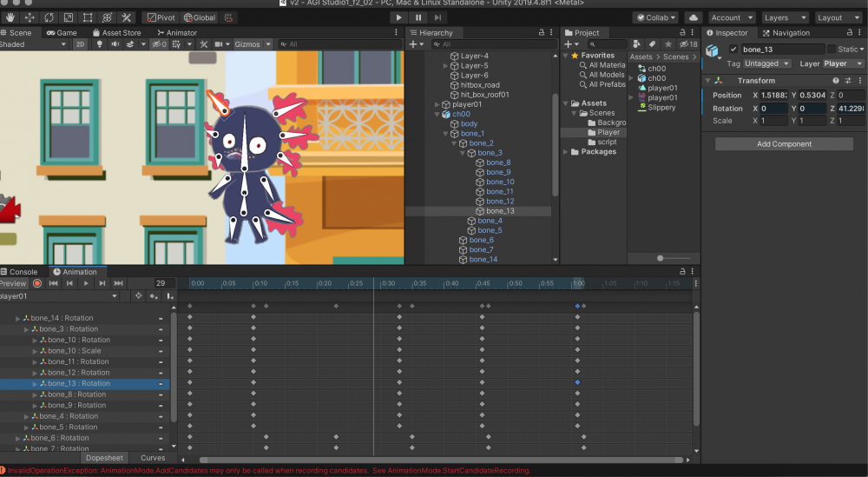
Task: Click Rotation Z input field
Action: pyautogui.click(x=851, y=109)
